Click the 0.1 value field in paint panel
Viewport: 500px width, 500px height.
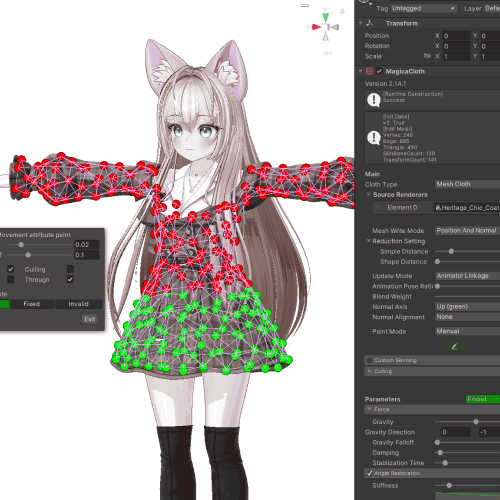tap(87, 255)
